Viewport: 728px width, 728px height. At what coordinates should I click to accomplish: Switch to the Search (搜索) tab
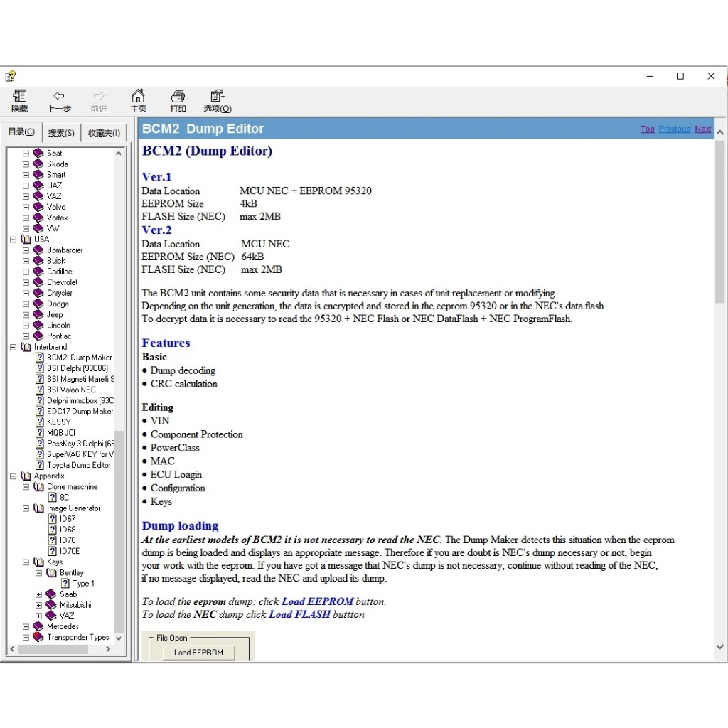coord(61,133)
